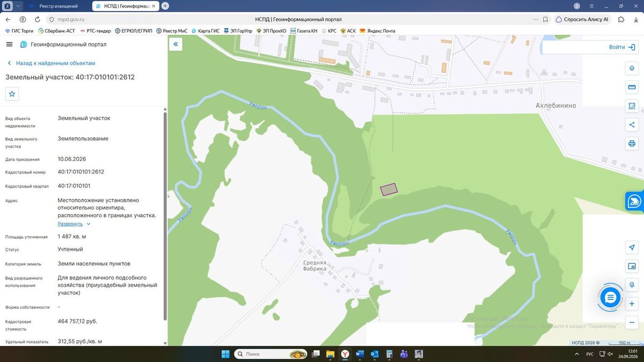Show hidden system tray icons
The image size is (644, 362).
tap(577, 354)
